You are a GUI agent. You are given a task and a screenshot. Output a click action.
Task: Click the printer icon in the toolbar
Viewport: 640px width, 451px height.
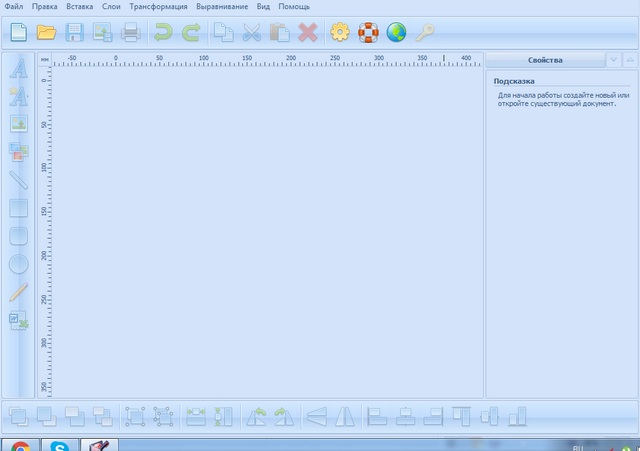click(x=131, y=33)
